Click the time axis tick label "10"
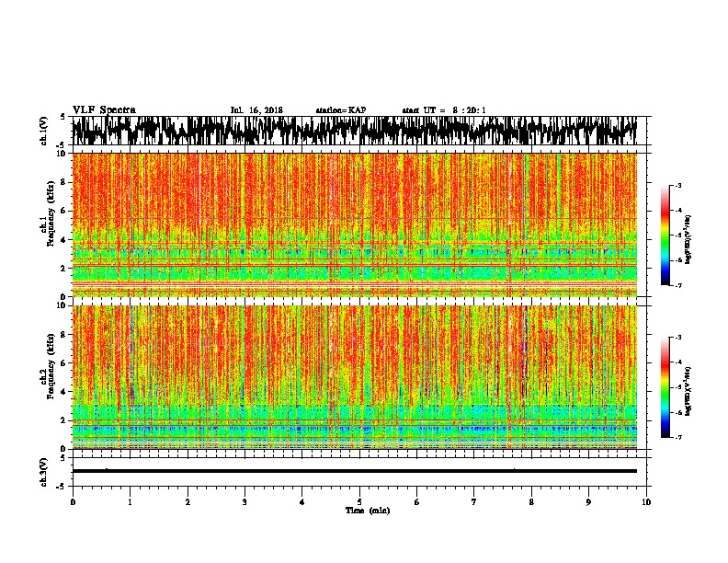The height and width of the screenshot is (563, 728). 646,502
